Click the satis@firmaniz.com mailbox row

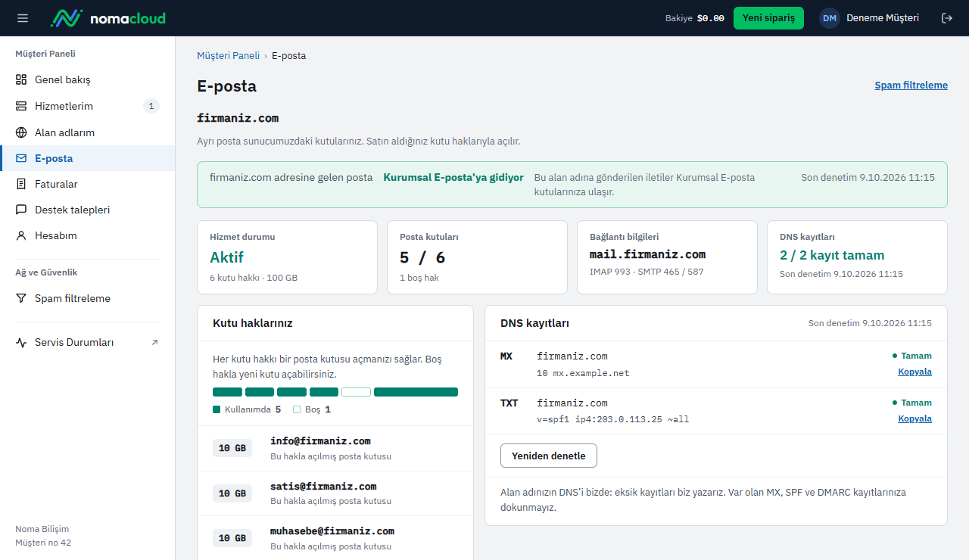335,493
